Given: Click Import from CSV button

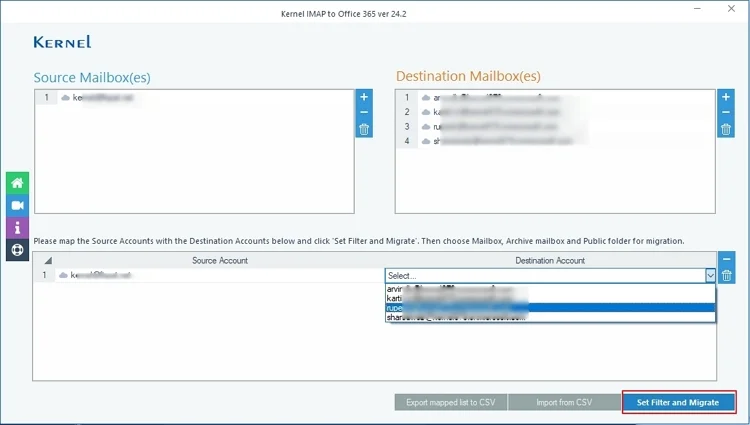Looking at the screenshot, I should (564, 402).
